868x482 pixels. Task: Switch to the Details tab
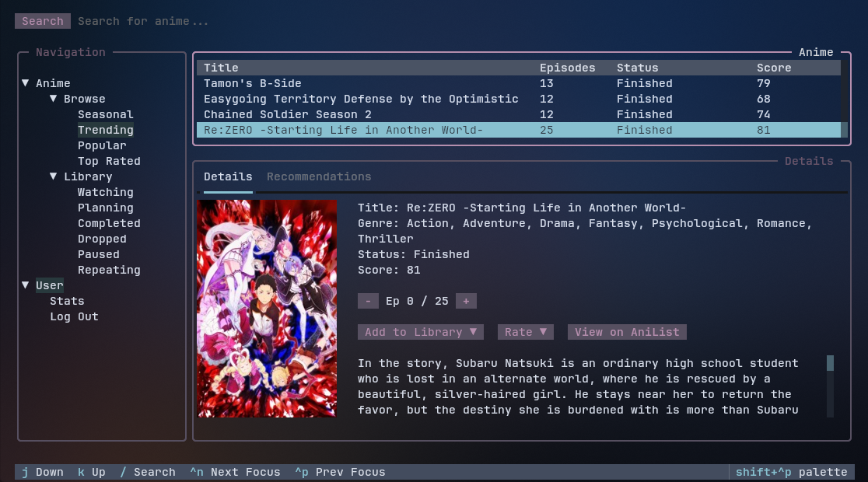pyautogui.click(x=228, y=176)
